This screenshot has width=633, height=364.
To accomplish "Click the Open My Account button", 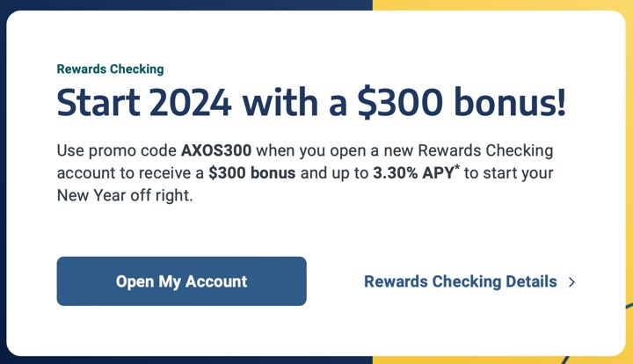I will (x=181, y=281).
